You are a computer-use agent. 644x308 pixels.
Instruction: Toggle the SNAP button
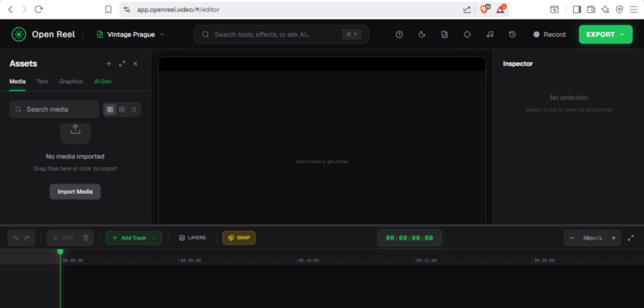[x=239, y=238]
